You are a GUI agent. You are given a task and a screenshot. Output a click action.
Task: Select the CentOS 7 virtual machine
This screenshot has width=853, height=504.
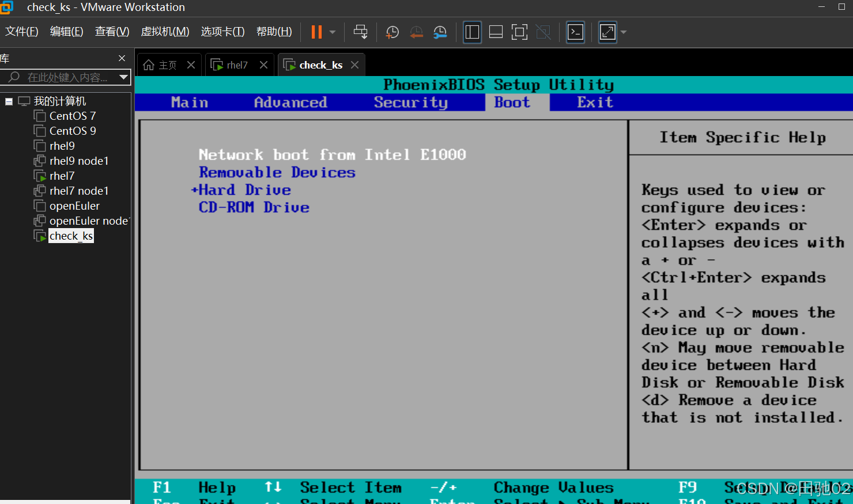pyautogui.click(x=73, y=116)
